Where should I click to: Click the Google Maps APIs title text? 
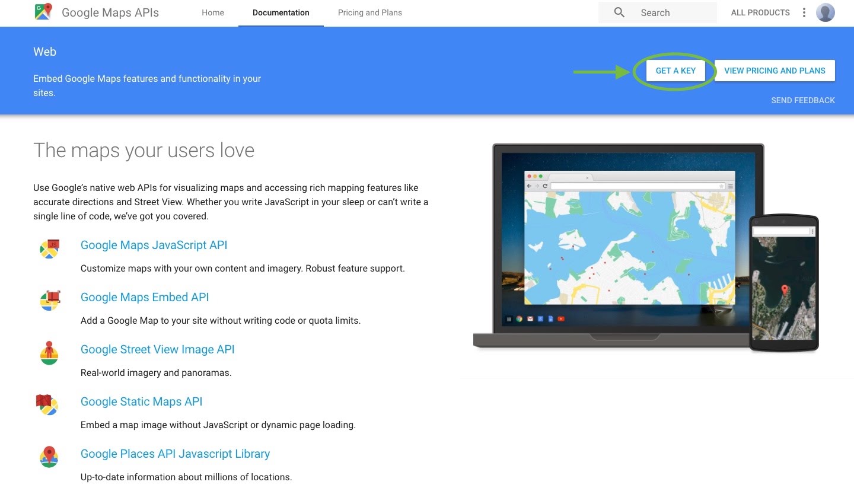coord(110,12)
